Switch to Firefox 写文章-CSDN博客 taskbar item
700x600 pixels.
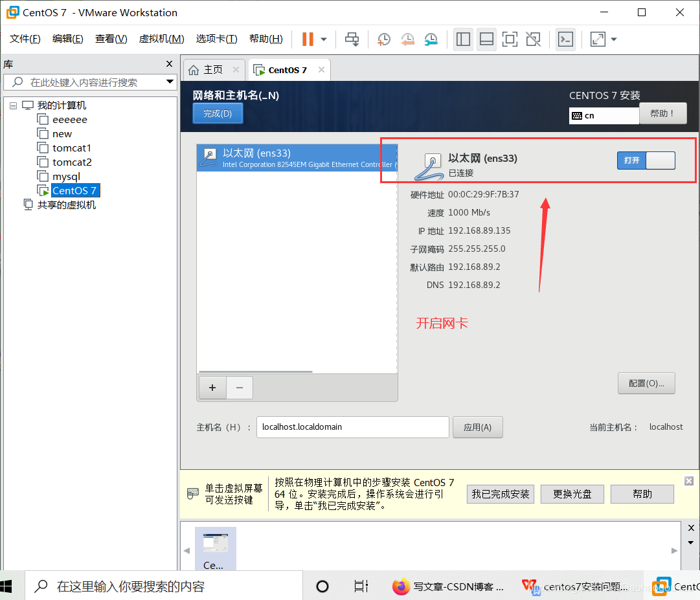[448, 586]
